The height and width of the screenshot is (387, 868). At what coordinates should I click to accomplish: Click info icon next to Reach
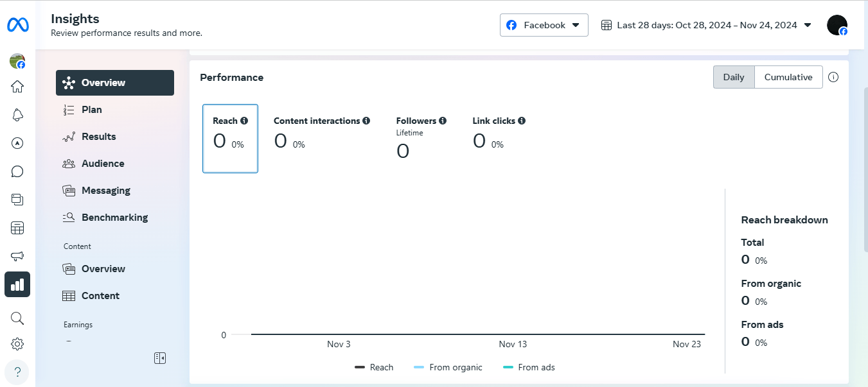pos(244,121)
